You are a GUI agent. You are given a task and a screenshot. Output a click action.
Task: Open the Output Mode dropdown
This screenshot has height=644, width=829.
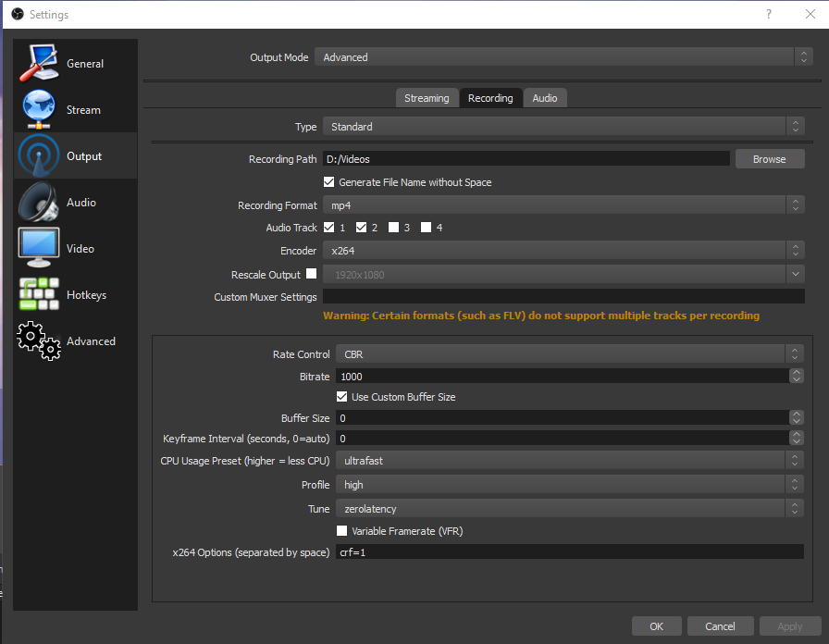point(563,56)
